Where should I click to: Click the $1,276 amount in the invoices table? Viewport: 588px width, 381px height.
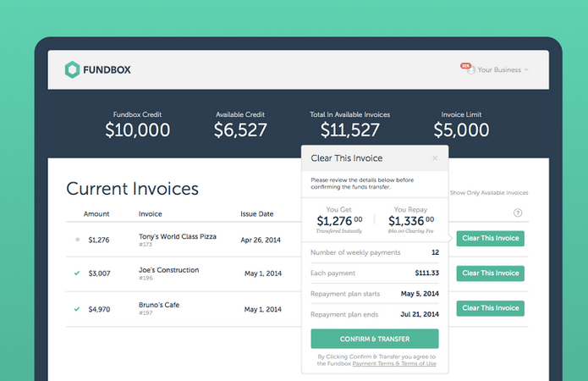point(99,240)
